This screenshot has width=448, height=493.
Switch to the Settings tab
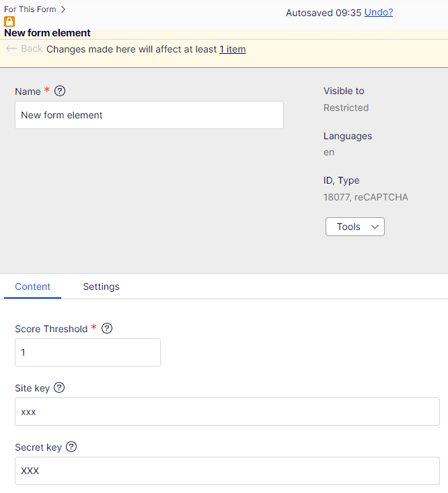(101, 287)
